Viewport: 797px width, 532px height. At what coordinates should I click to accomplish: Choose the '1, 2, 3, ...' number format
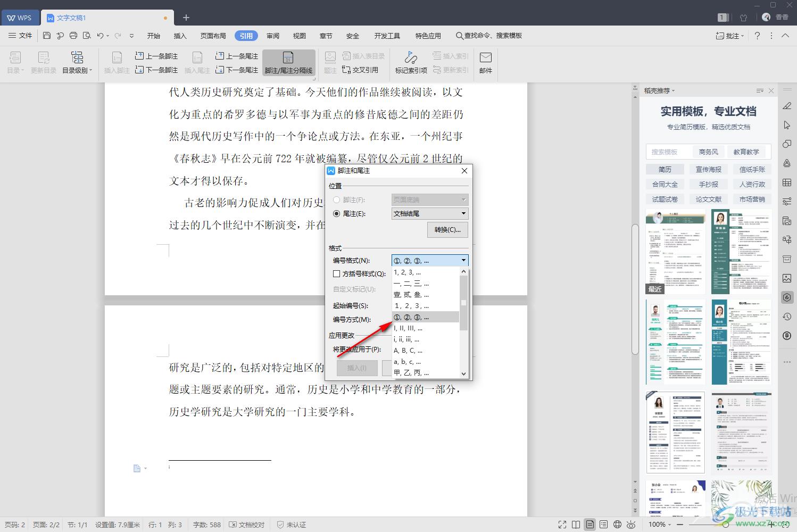[426, 272]
